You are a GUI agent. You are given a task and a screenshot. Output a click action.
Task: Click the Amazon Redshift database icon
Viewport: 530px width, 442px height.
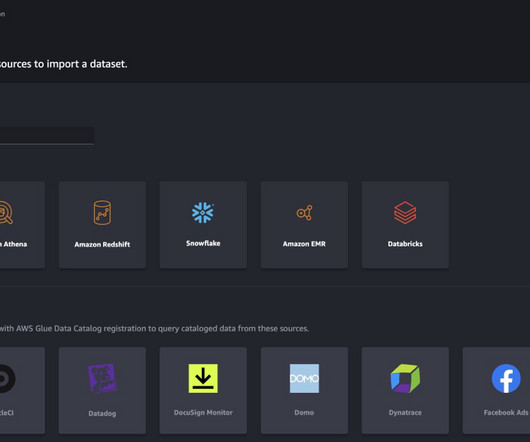102,213
